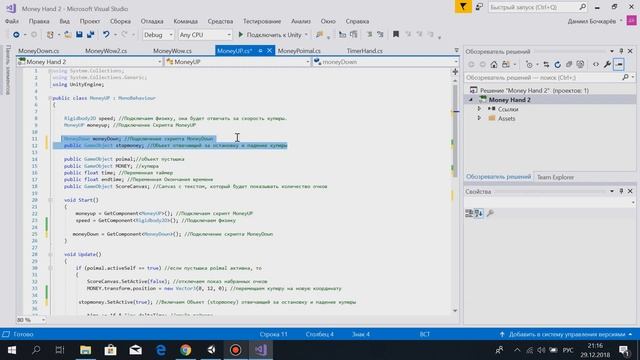Collapse the Money Hand 2 project node
640x360 pixels.
(471, 100)
